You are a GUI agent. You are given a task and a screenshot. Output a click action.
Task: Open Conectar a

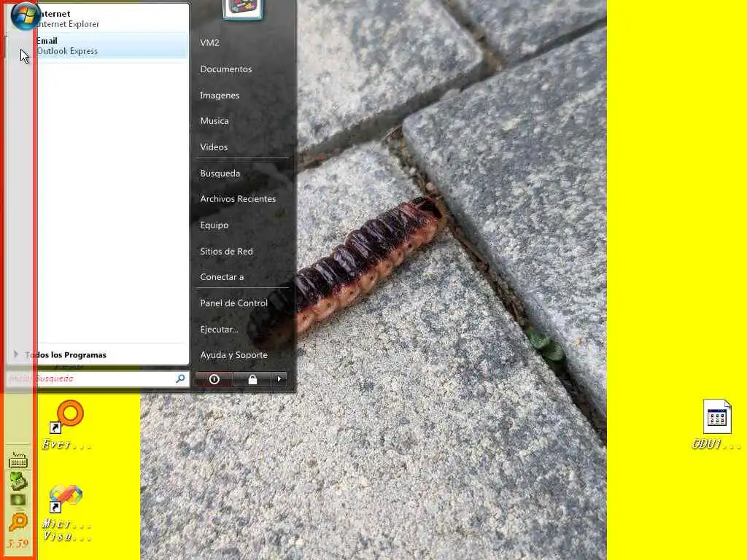(222, 277)
